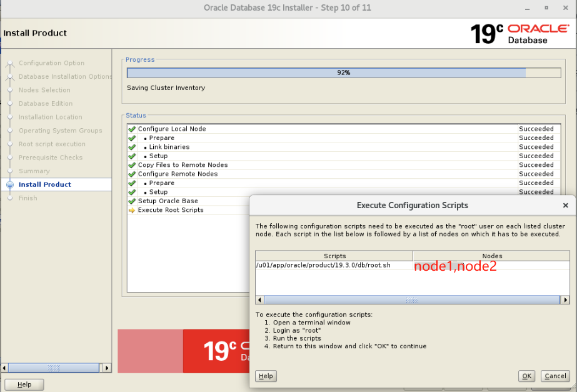The height and width of the screenshot is (392, 577).
Task: Click the steps panel right scroll arrow
Action: (x=107, y=368)
